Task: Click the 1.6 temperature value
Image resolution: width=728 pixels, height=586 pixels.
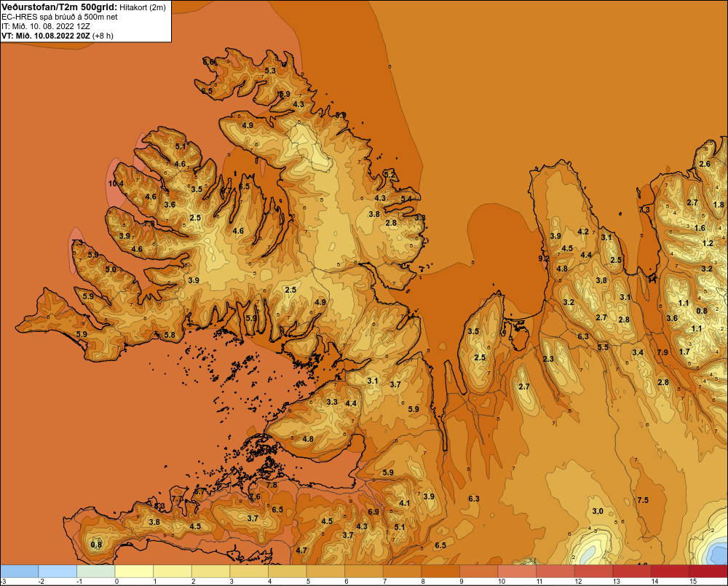Action: click(x=700, y=228)
